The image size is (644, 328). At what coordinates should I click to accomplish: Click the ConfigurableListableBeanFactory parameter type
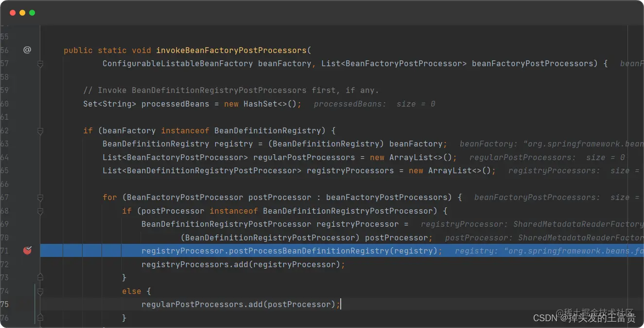(177, 64)
